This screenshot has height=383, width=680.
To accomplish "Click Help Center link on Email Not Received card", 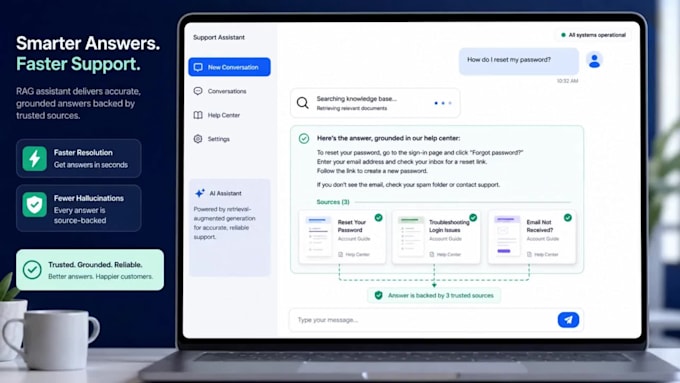I will coord(543,255).
